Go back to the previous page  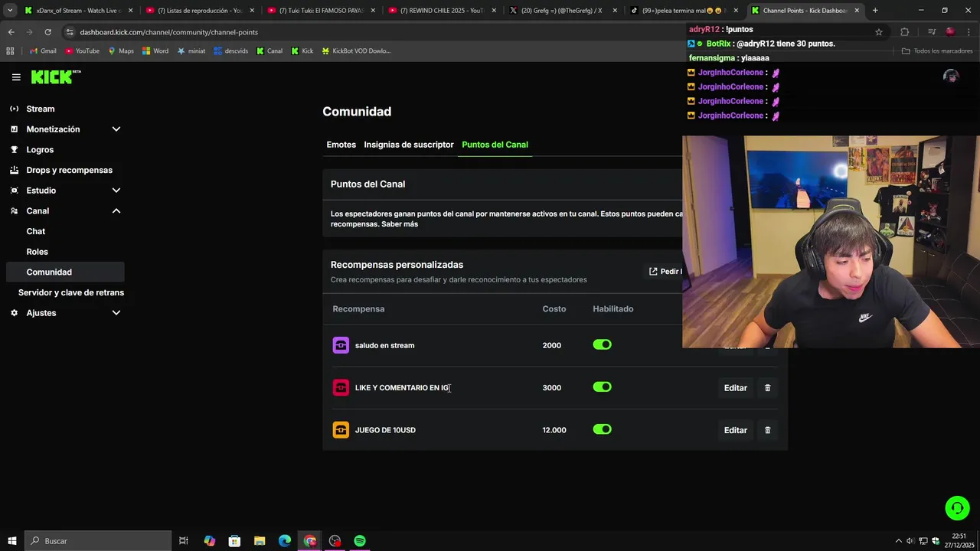tap(11, 32)
